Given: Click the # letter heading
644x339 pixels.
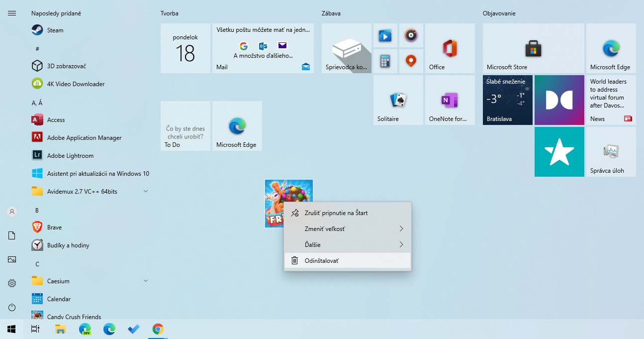Looking at the screenshot, I should tap(37, 49).
